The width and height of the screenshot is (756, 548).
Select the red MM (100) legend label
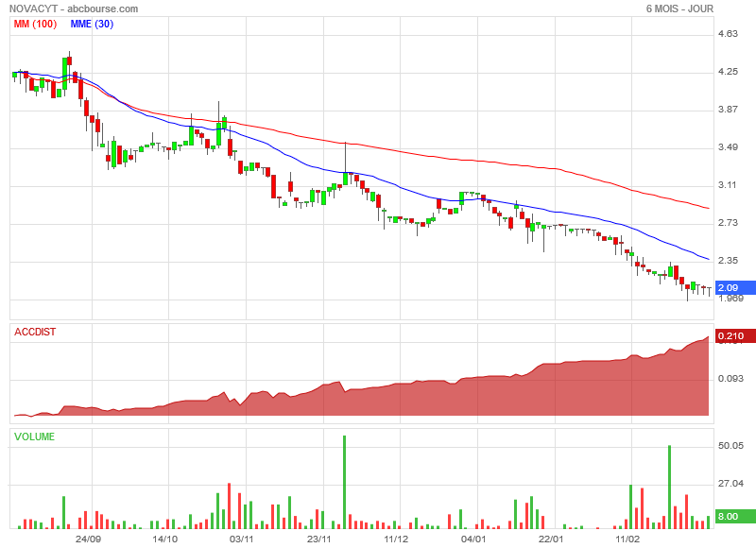tap(35, 25)
